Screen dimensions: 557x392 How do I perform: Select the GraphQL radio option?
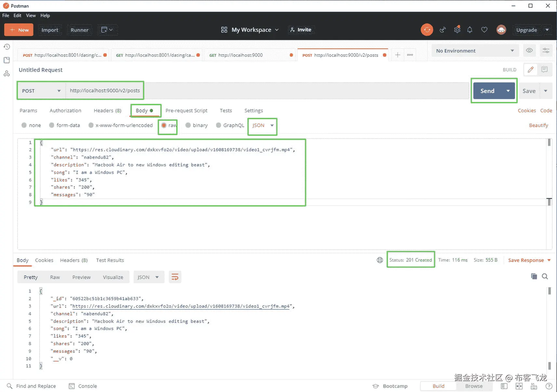(219, 125)
